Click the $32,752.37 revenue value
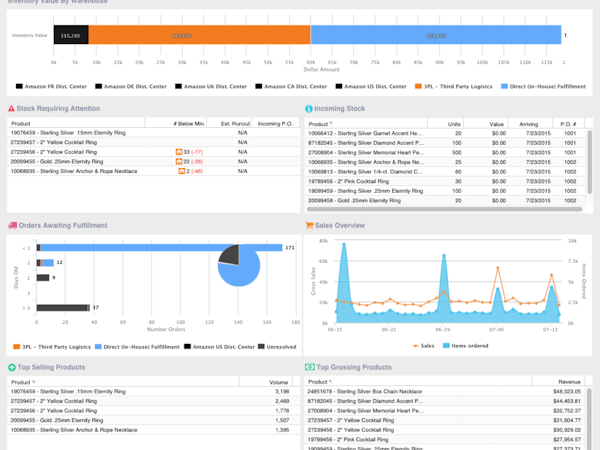 tap(567, 411)
